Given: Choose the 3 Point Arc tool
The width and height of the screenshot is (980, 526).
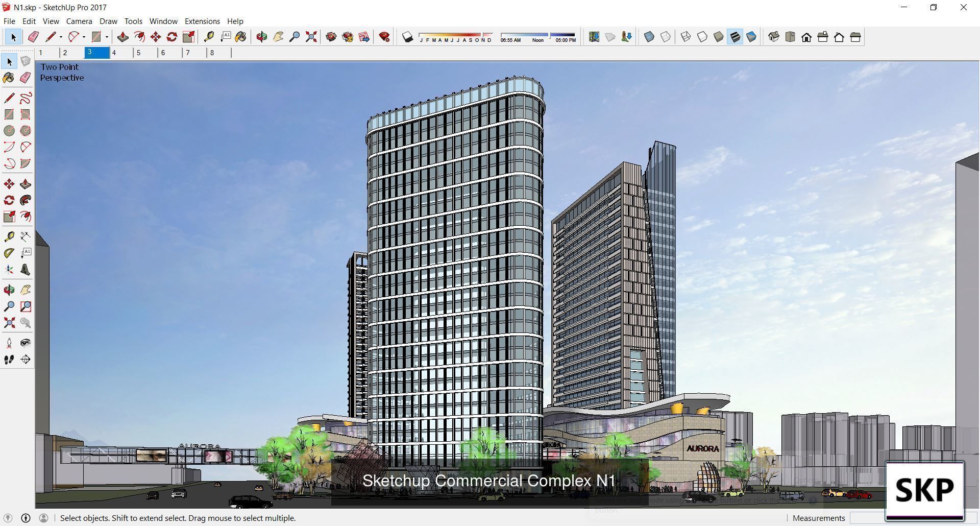Looking at the screenshot, I should point(9,163).
